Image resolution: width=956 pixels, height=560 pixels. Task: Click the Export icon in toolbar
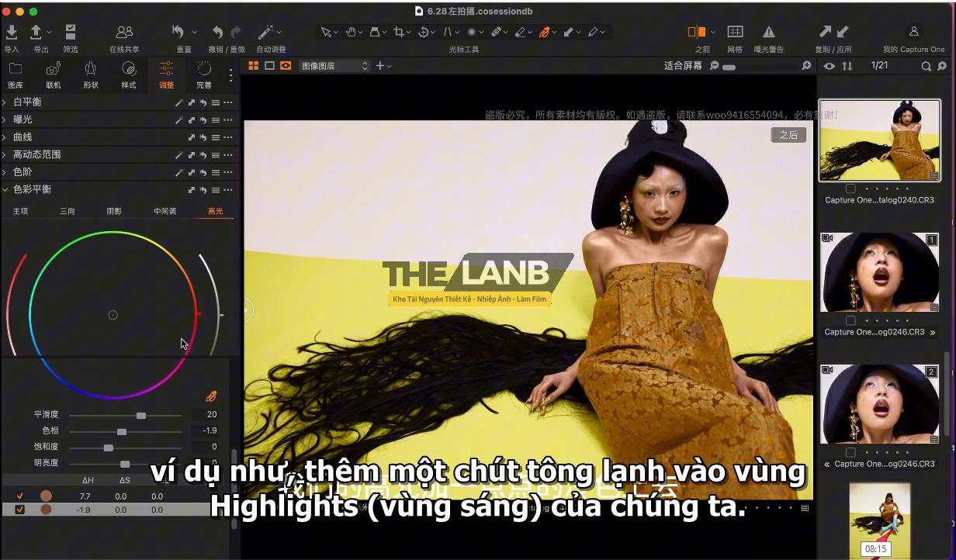(36, 32)
